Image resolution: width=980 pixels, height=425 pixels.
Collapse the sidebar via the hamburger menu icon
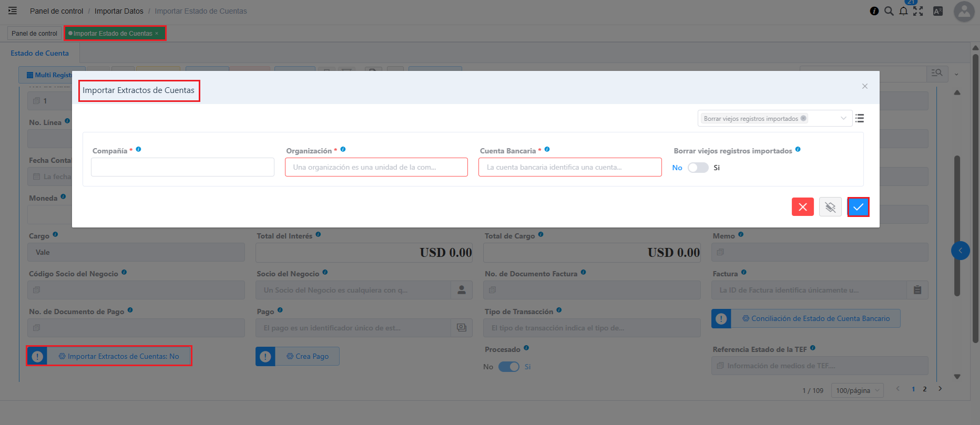(x=13, y=11)
